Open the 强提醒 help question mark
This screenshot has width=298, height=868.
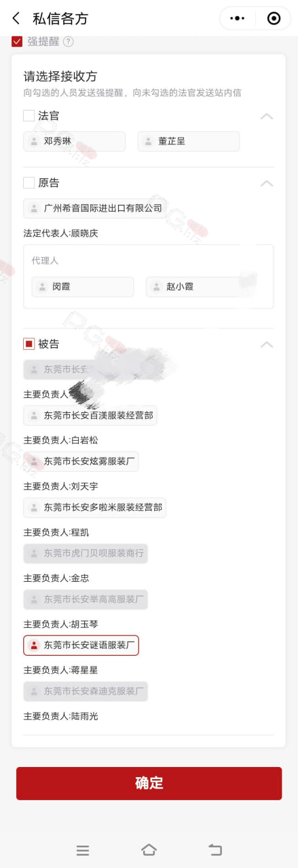68,41
